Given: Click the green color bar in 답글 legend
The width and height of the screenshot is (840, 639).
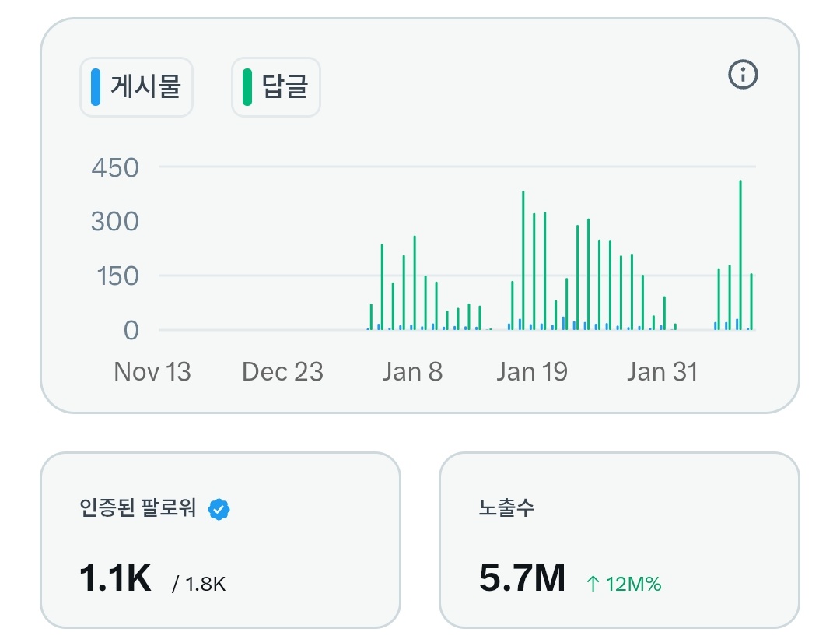Looking at the screenshot, I should [247, 87].
